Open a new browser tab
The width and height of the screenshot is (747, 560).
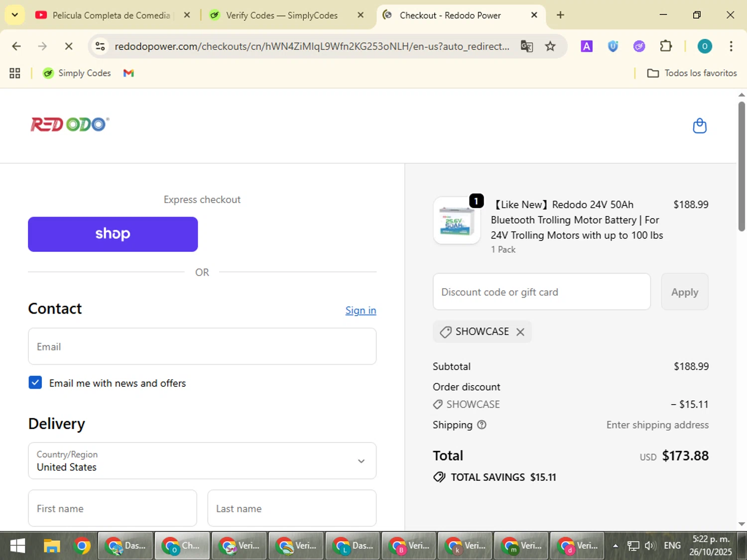(x=560, y=15)
